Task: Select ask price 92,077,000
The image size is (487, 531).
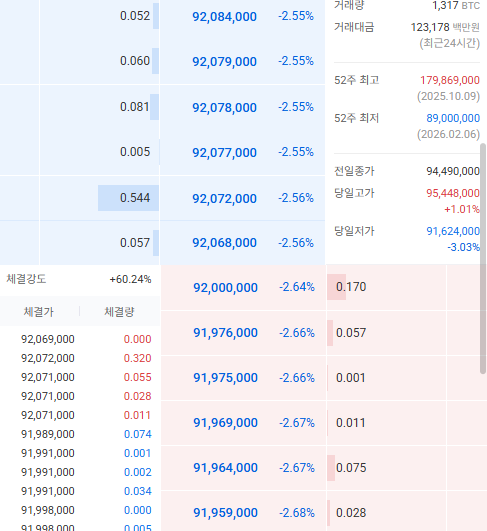Action: coord(224,152)
